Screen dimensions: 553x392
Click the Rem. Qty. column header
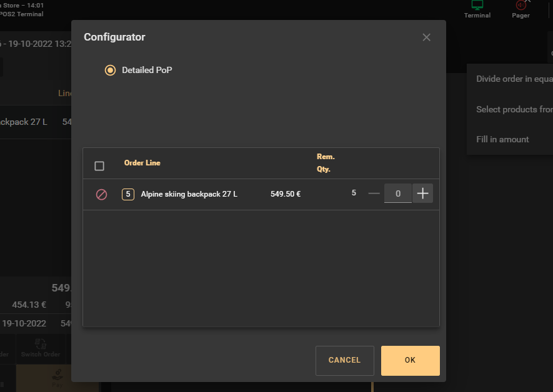pyautogui.click(x=326, y=163)
